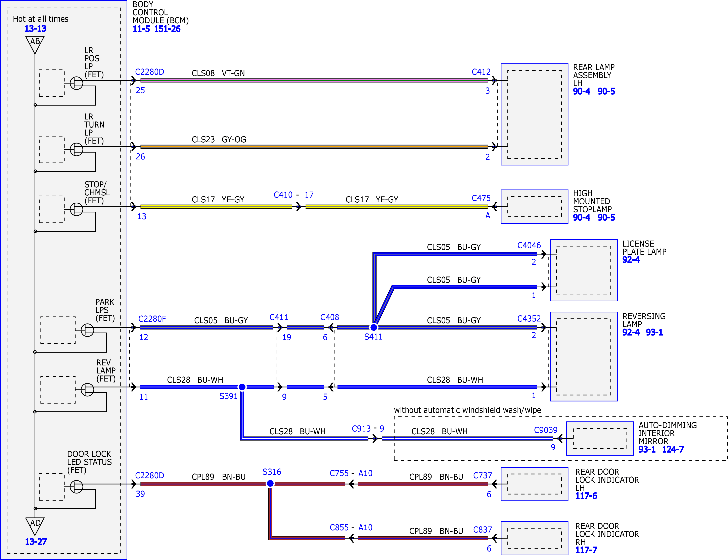Click connector label C475
The width and height of the screenshot is (728, 560).
[x=481, y=198]
